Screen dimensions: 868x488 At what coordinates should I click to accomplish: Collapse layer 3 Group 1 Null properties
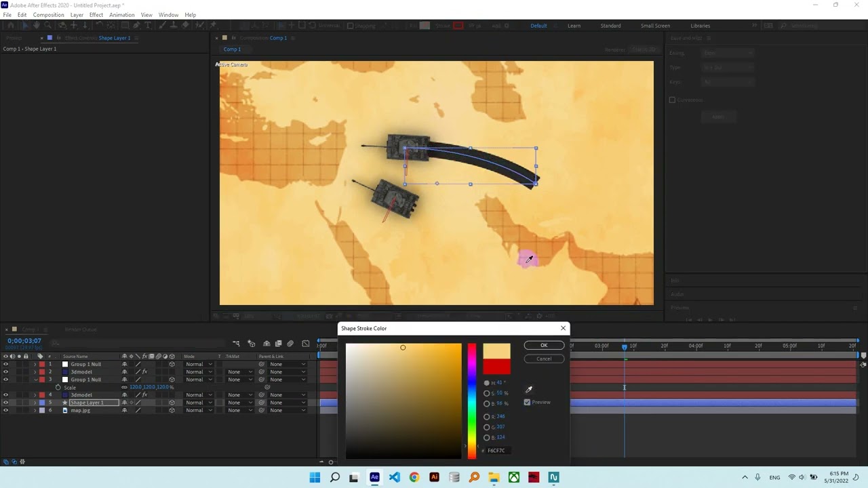[x=36, y=380]
